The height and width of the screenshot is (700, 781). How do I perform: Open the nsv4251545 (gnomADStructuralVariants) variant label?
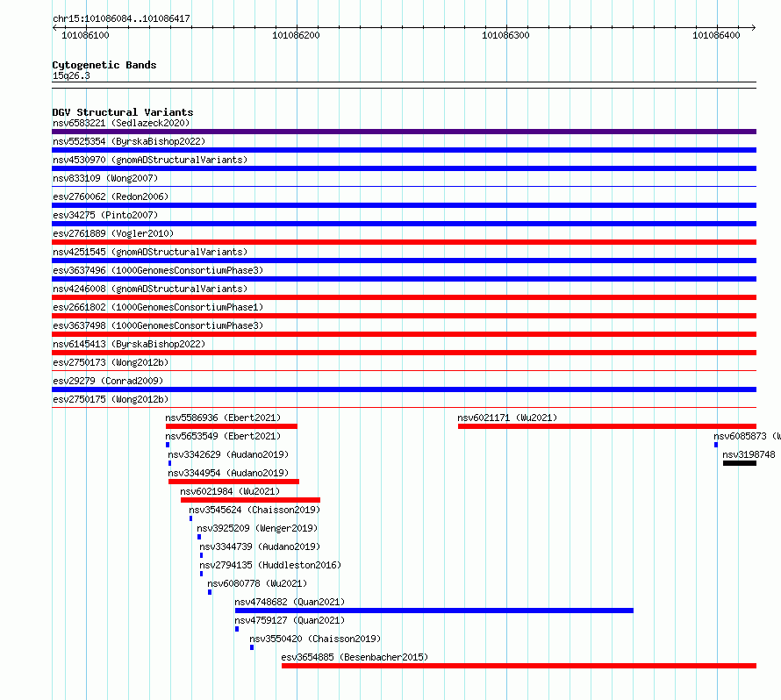(x=150, y=252)
